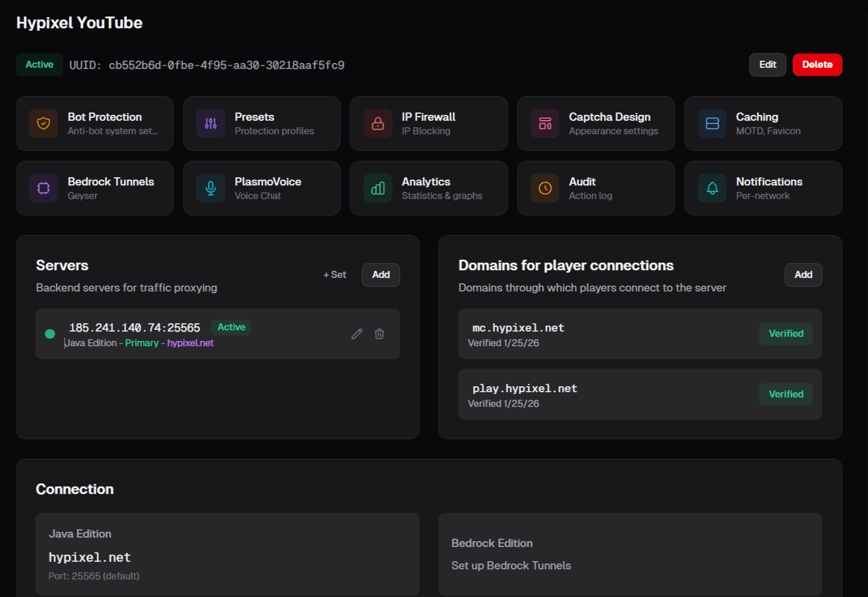Click the red Delete button

coord(817,65)
